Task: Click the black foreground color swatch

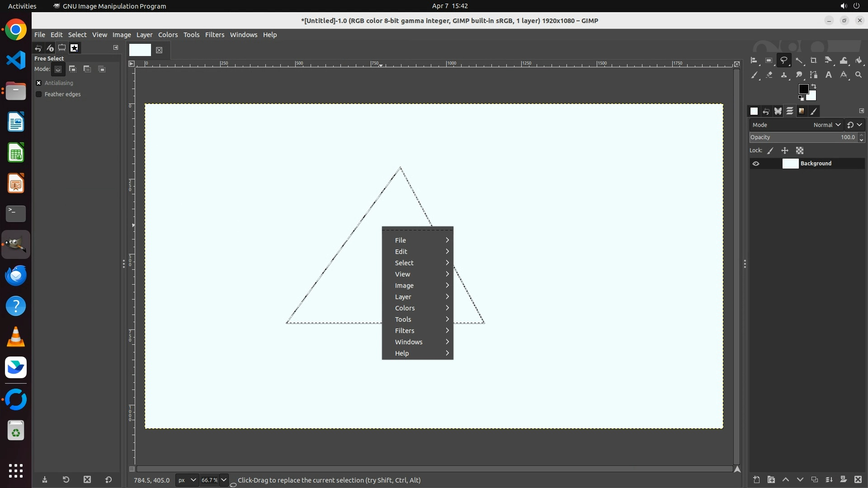Action: (x=803, y=89)
